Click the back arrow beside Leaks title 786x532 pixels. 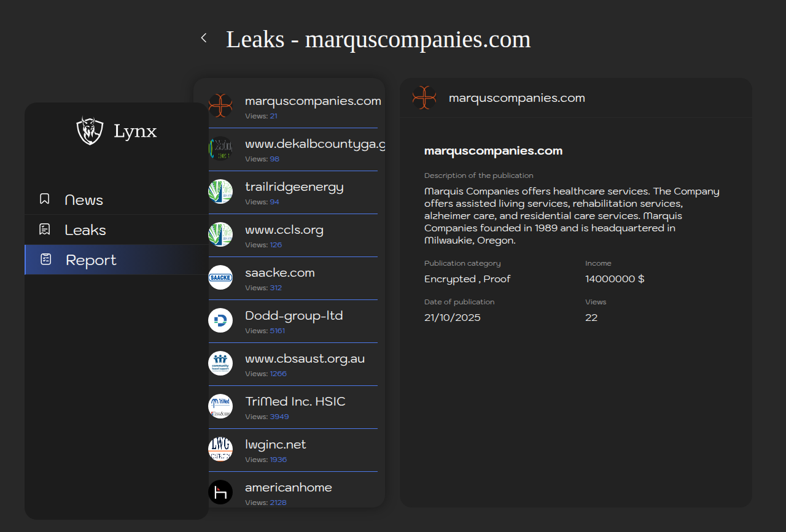[204, 38]
